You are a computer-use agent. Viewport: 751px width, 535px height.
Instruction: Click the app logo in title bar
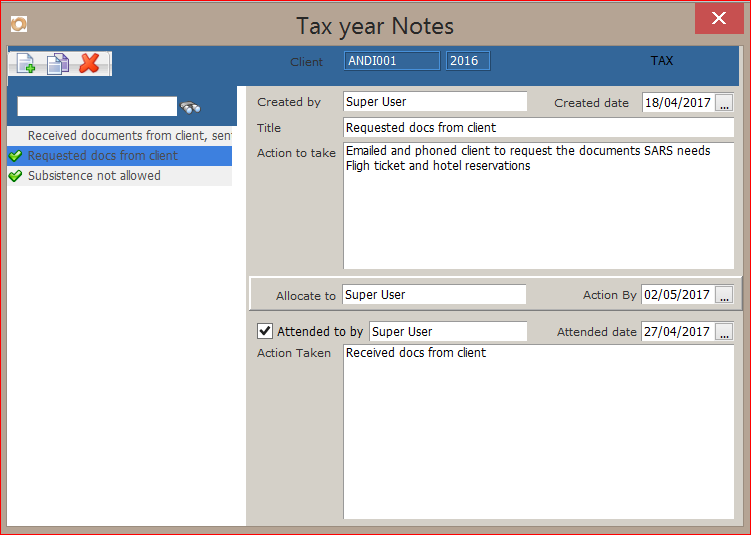click(19, 24)
